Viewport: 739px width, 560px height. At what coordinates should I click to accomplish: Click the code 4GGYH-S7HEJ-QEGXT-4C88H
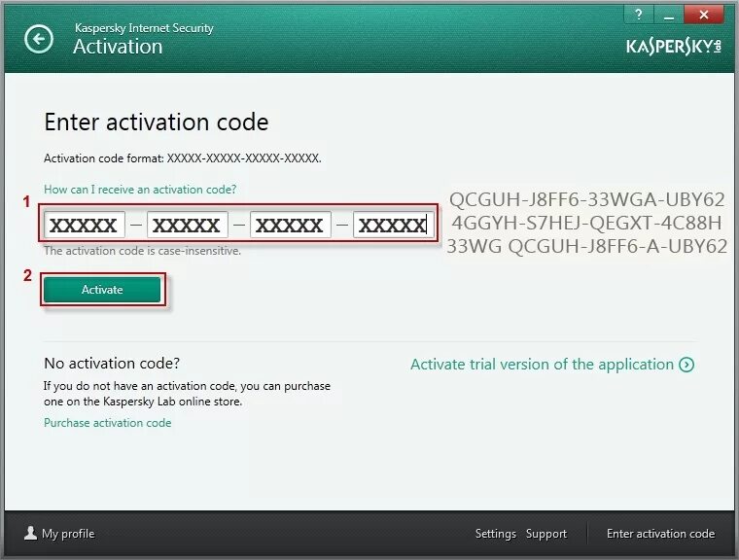coord(586,223)
